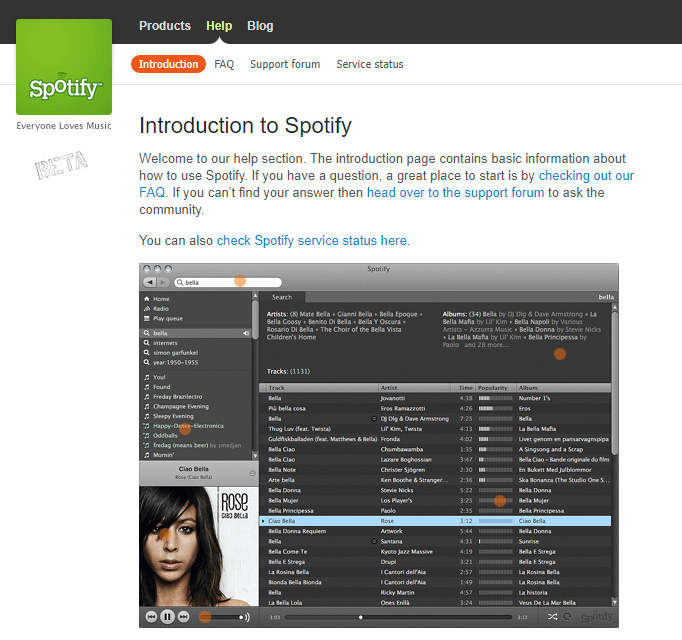Image resolution: width=682 pixels, height=640 pixels.
Task: Click artist 'Mate Bella' in Artists results
Action: [x=315, y=314]
